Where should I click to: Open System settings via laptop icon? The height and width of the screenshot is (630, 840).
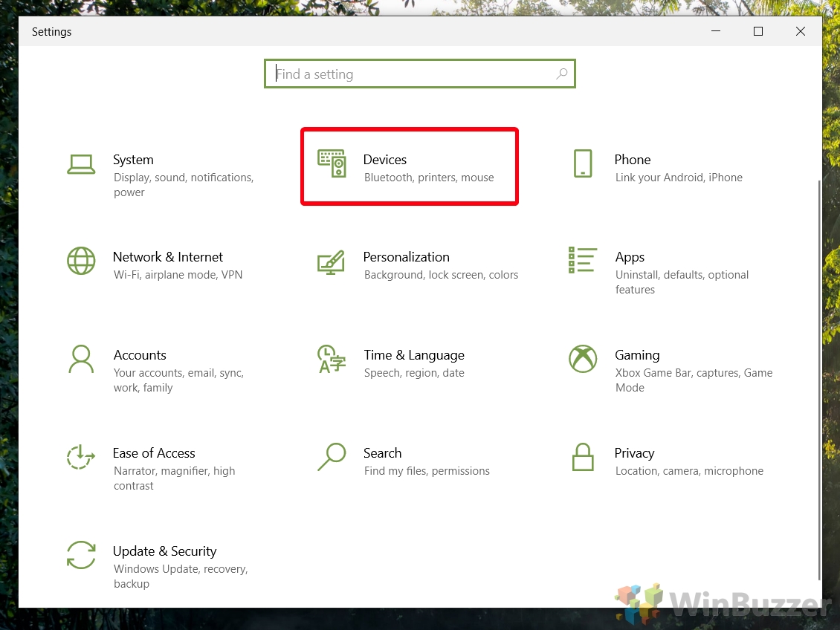[81, 164]
